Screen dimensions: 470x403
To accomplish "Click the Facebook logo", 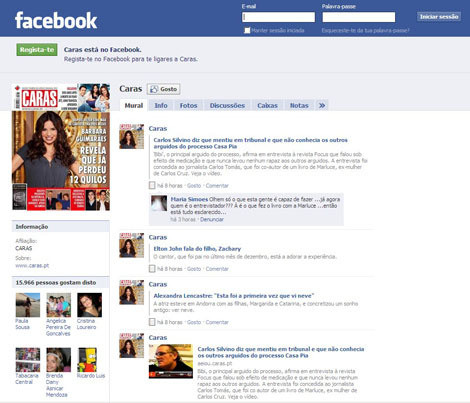I will coord(56,21).
